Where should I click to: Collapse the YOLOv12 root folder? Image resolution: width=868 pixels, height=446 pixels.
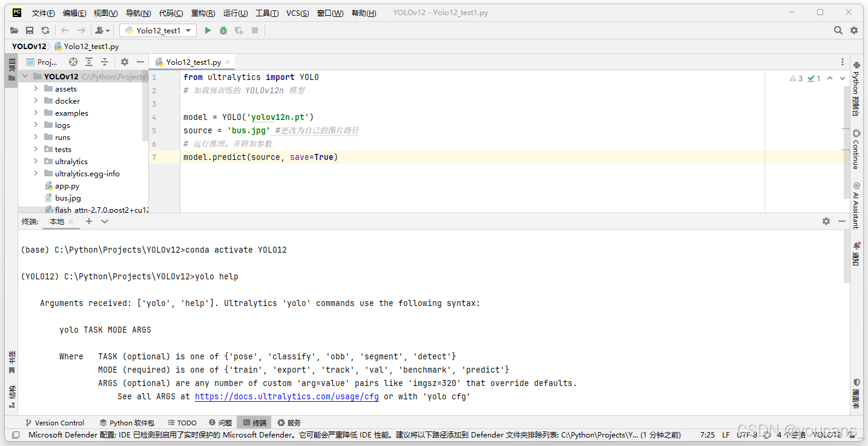[x=25, y=76]
